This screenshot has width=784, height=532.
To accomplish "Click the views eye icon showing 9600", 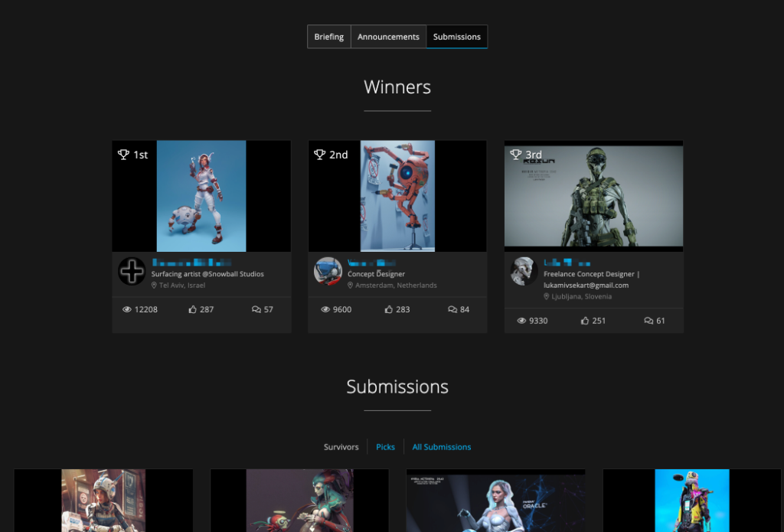I will coord(325,309).
